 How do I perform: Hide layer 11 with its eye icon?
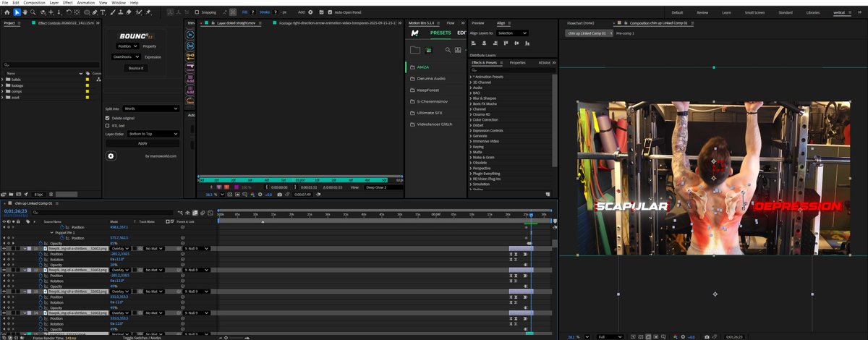4,248
